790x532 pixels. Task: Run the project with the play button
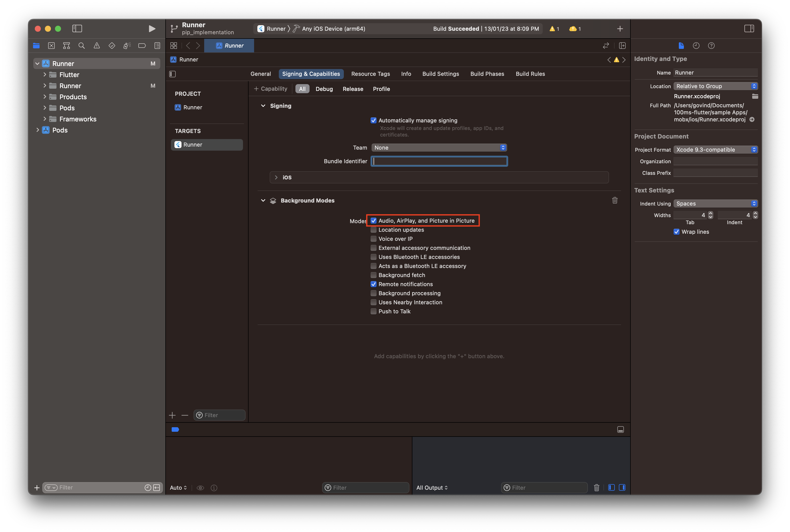click(x=152, y=28)
